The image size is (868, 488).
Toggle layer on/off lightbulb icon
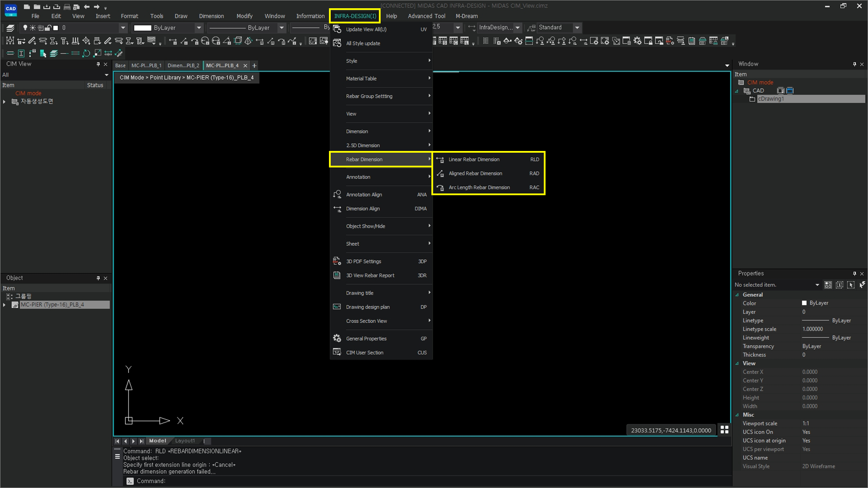[x=25, y=28]
